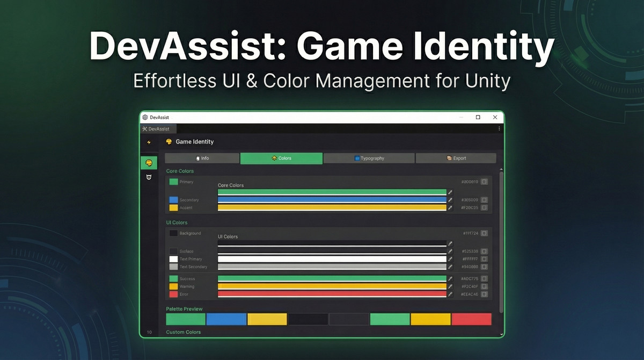The height and width of the screenshot is (360, 644).
Task: Open the lightning bolt sidebar section
Action: pos(149,142)
